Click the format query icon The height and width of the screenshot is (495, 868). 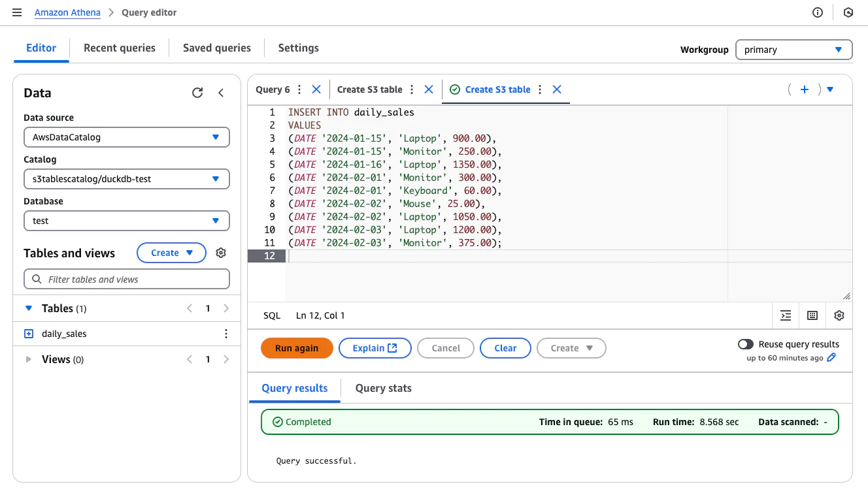[x=786, y=315]
